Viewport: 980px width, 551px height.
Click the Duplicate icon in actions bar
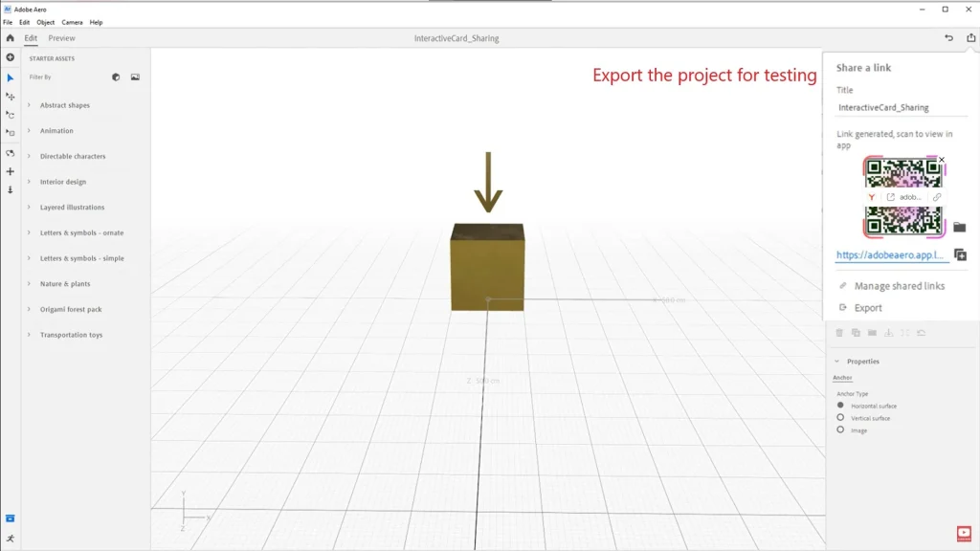856,333
